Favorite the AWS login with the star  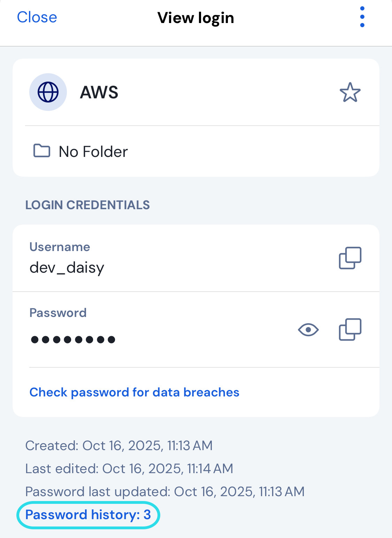(x=350, y=92)
